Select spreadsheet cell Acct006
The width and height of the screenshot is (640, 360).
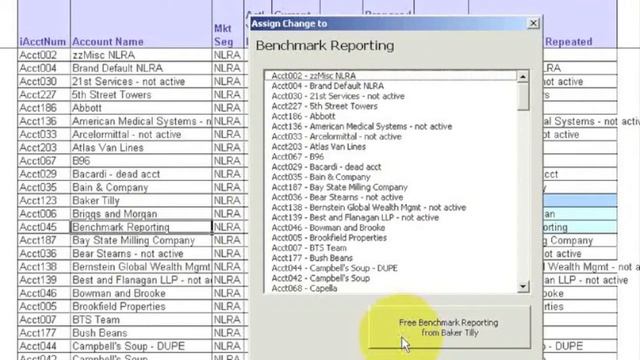point(44,214)
